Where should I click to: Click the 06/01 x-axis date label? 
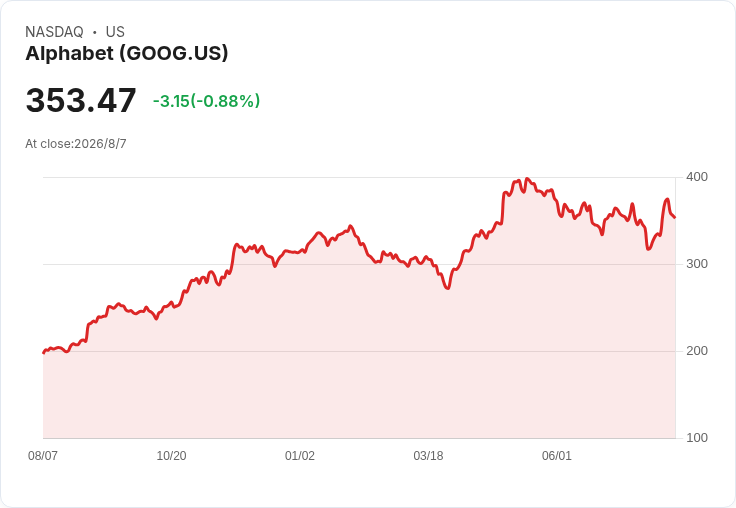point(557,455)
